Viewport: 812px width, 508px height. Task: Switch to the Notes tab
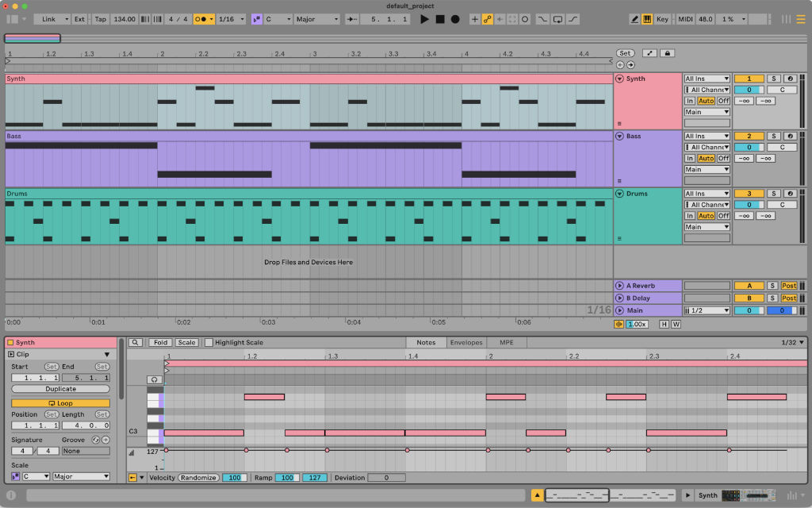426,343
